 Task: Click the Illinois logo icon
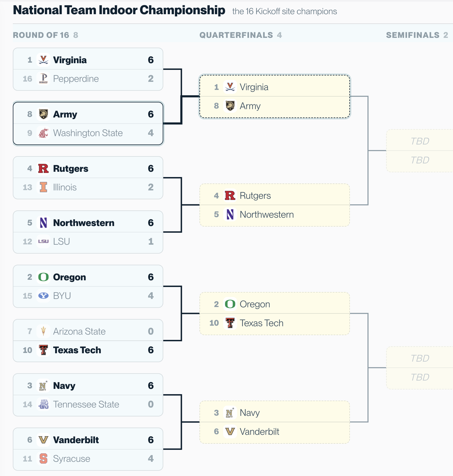tap(43, 187)
